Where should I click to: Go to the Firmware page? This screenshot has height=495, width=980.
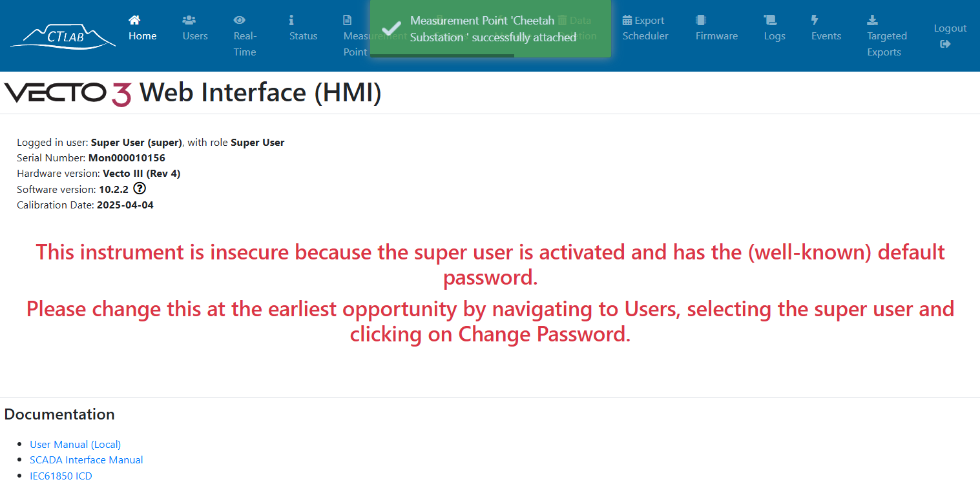click(716, 28)
